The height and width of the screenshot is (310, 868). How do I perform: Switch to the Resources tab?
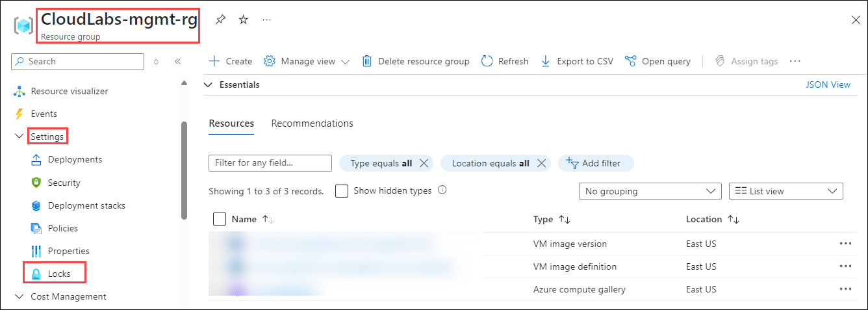pyautogui.click(x=231, y=123)
